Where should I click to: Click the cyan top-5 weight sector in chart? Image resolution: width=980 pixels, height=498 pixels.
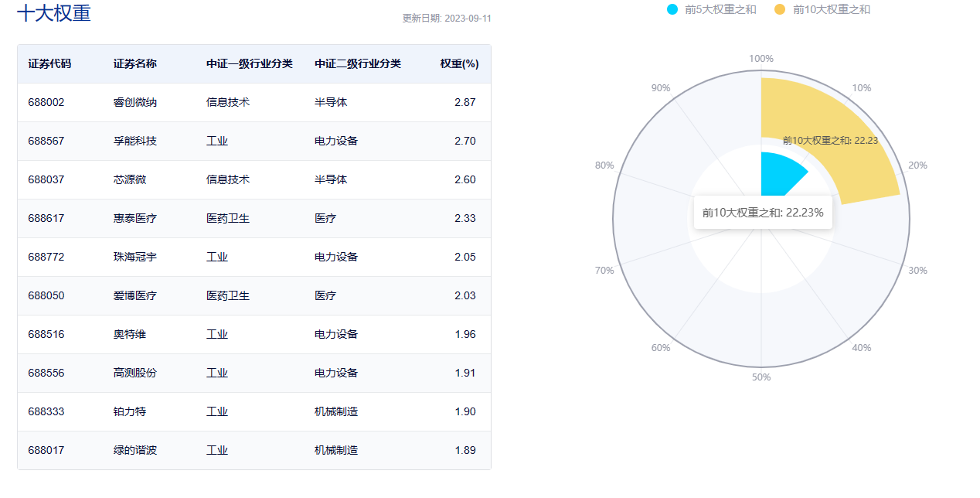(778, 175)
